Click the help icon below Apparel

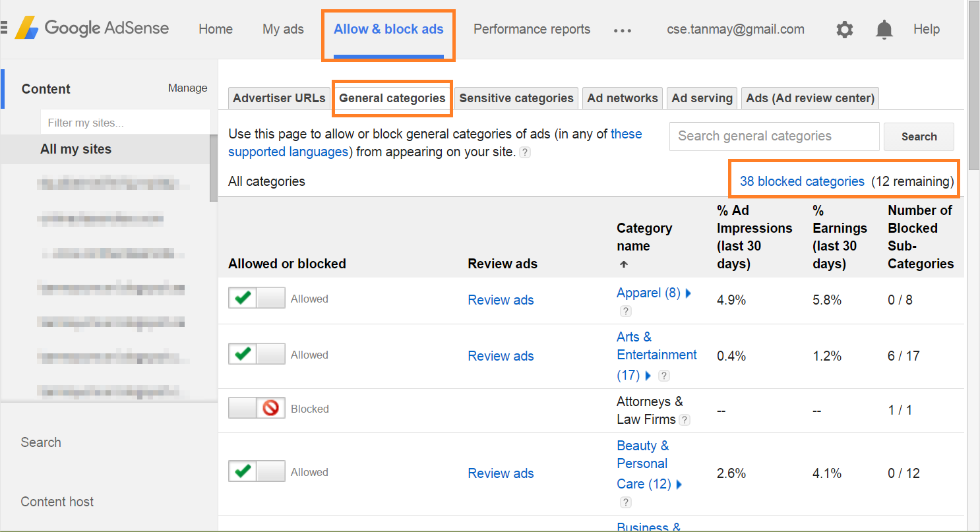coord(625,311)
